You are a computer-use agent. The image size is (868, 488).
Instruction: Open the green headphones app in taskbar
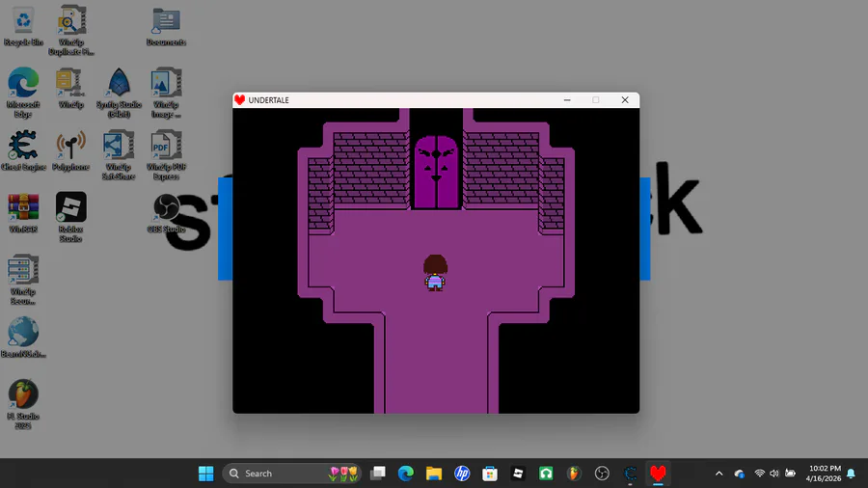coord(546,474)
